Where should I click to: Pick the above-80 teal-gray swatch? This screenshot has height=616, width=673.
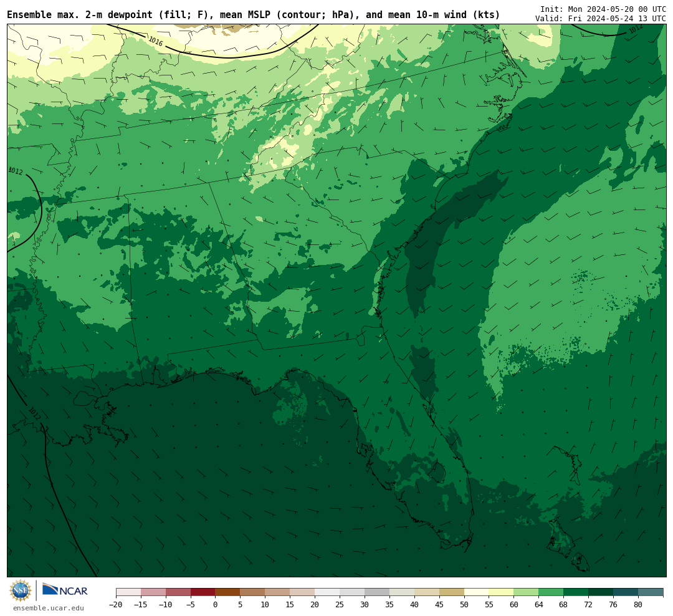coord(651,592)
